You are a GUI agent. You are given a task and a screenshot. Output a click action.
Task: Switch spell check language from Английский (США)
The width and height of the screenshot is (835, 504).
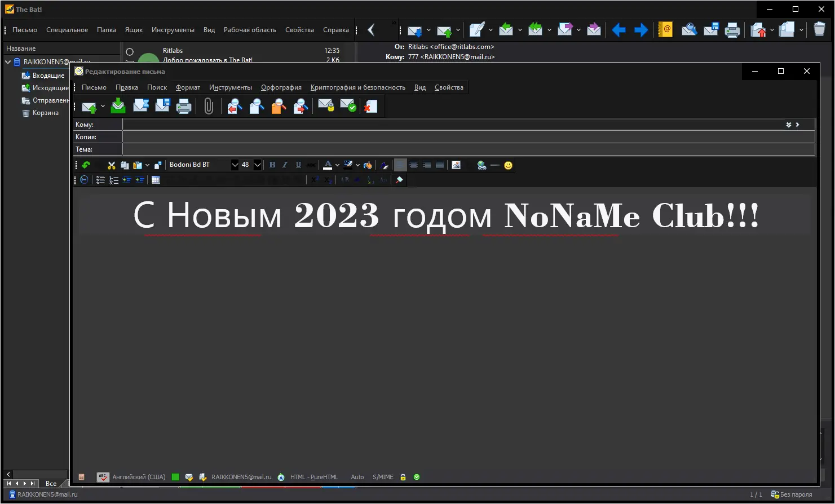[138, 476]
